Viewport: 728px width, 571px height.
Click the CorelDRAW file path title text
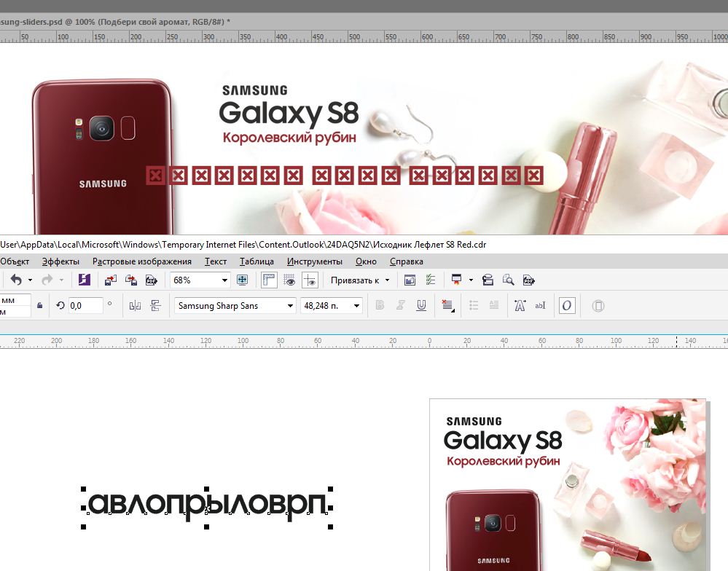[243, 245]
